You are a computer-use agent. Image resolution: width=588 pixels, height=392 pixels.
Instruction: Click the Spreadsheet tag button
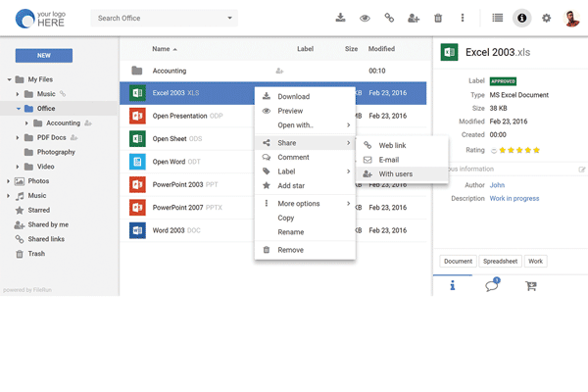click(x=500, y=261)
